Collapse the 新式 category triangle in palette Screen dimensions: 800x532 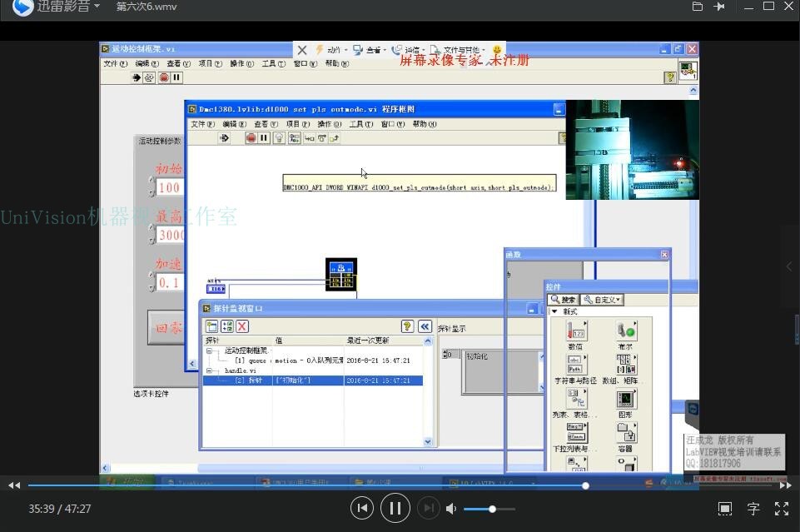(x=554, y=311)
